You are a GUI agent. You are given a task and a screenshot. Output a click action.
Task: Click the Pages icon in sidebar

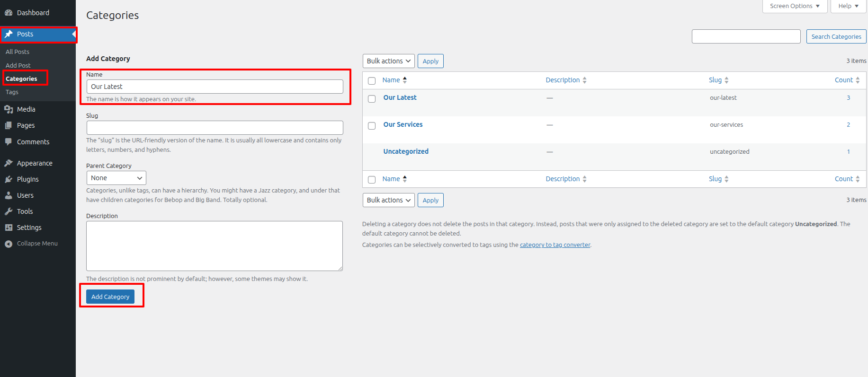click(x=9, y=125)
